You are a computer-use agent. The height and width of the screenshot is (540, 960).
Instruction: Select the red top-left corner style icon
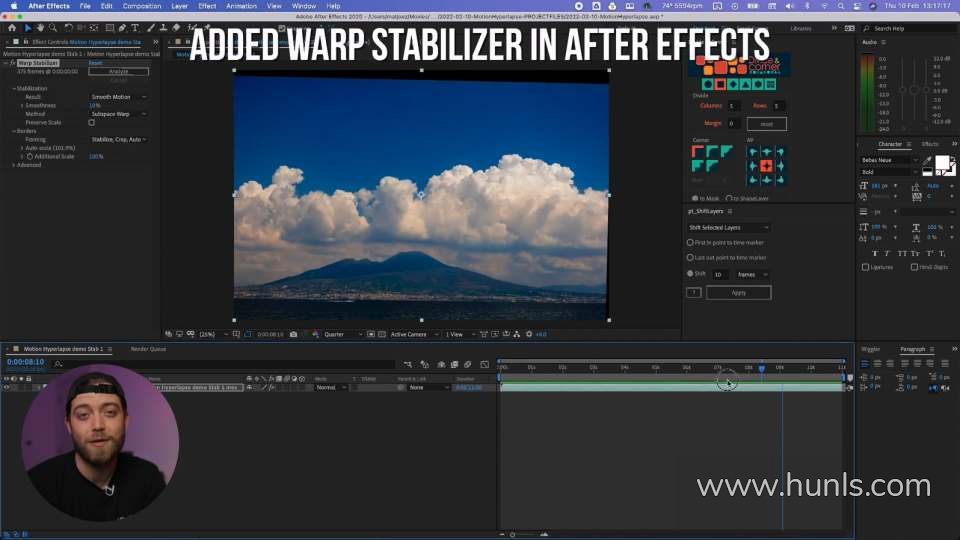(697, 151)
